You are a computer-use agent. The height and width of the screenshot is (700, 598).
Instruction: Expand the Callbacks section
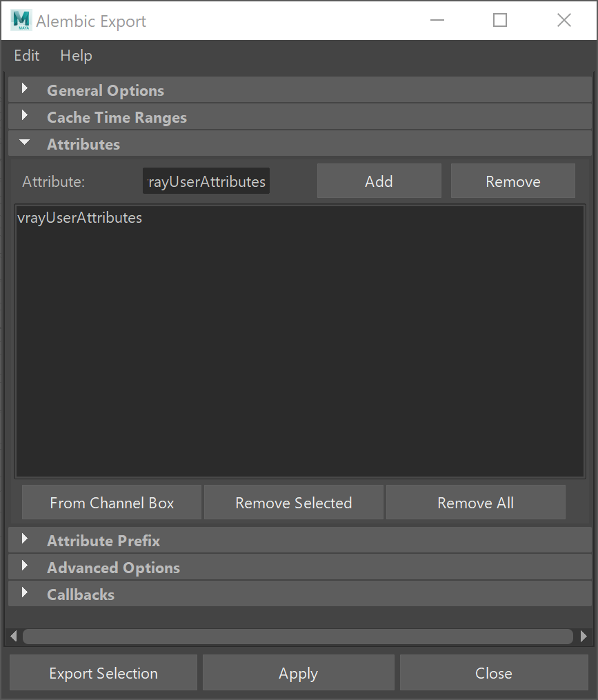tap(299, 594)
